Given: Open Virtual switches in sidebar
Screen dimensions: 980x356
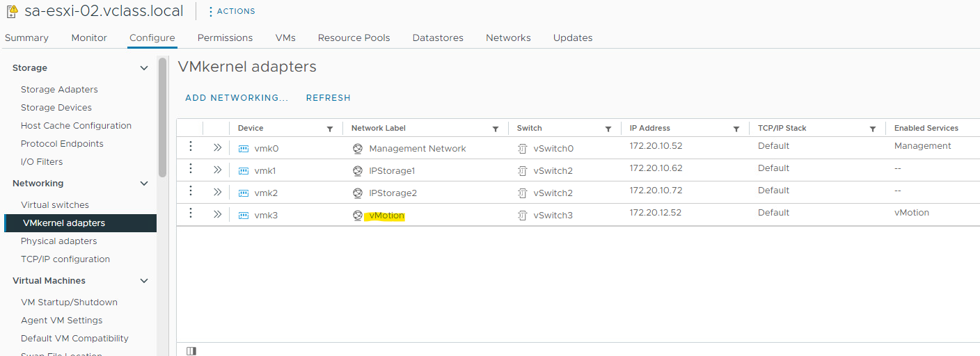Looking at the screenshot, I should point(55,204).
